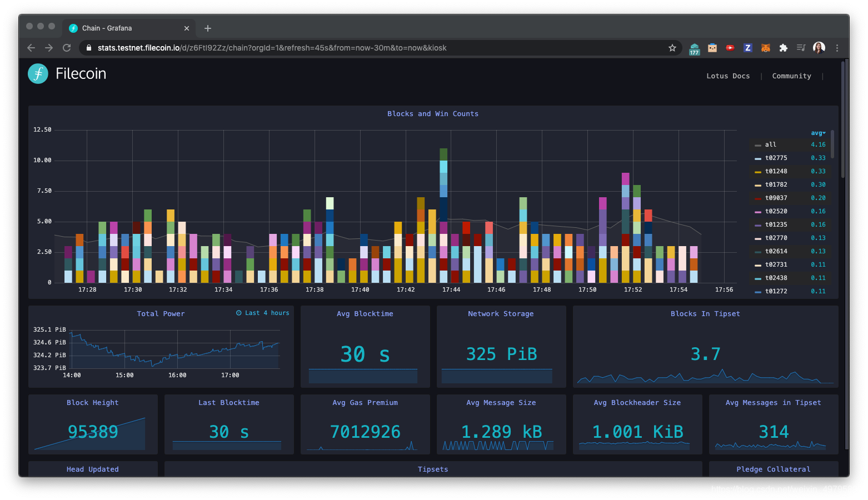Toggle series t02614 in legend
Image resolution: width=868 pixels, height=500 pixels.
tap(776, 251)
